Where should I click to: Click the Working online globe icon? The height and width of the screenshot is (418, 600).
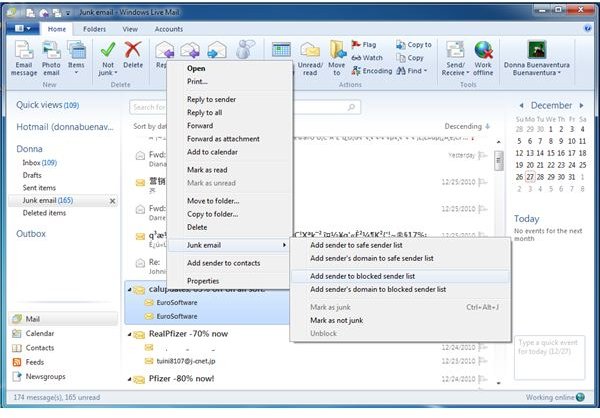(x=580, y=397)
